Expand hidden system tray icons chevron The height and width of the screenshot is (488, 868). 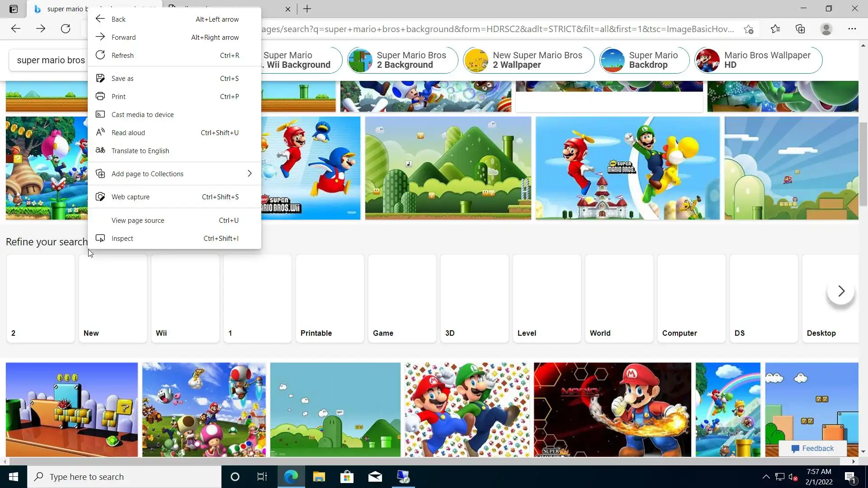coord(766,477)
